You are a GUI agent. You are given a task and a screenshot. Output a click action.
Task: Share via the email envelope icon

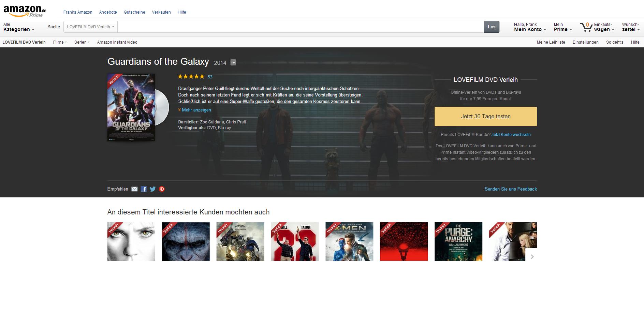coord(134,189)
